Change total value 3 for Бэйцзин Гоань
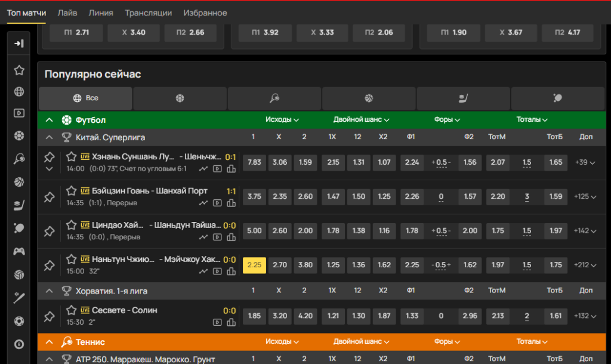 point(527,197)
